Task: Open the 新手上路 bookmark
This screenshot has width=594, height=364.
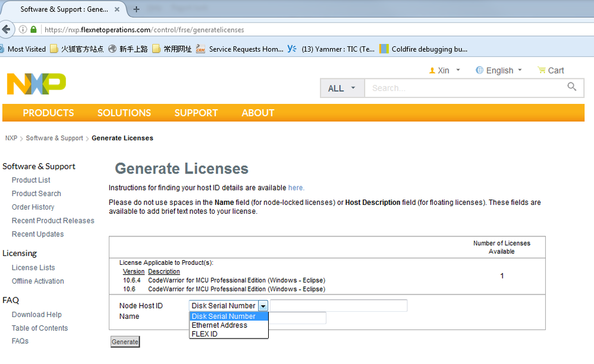Action: (x=128, y=49)
